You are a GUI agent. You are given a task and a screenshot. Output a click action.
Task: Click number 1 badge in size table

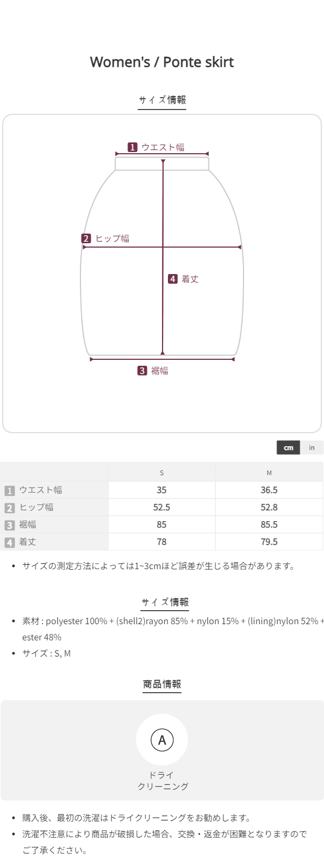[9, 490]
